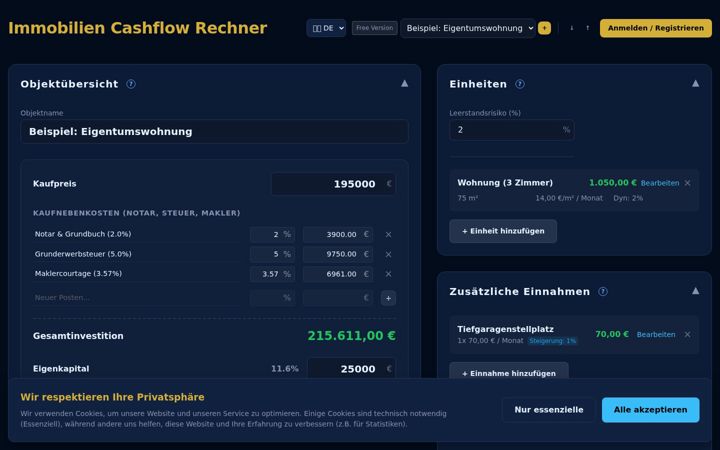This screenshot has height=450, width=720.
Task: Click the yellow plus button to add property
Action: click(544, 28)
